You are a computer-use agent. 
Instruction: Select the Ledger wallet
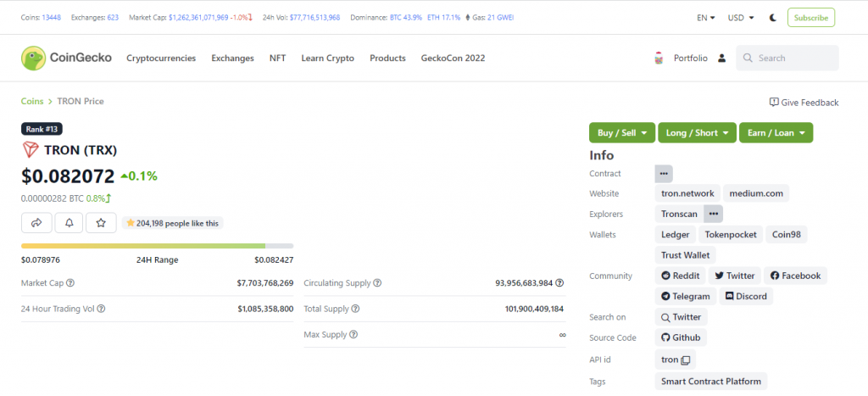[x=676, y=235]
